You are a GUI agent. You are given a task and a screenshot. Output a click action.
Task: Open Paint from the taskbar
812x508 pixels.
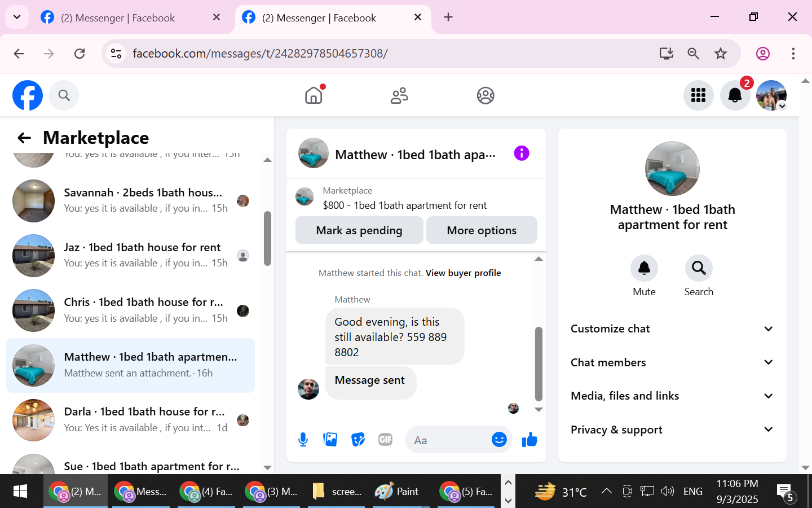(397, 491)
